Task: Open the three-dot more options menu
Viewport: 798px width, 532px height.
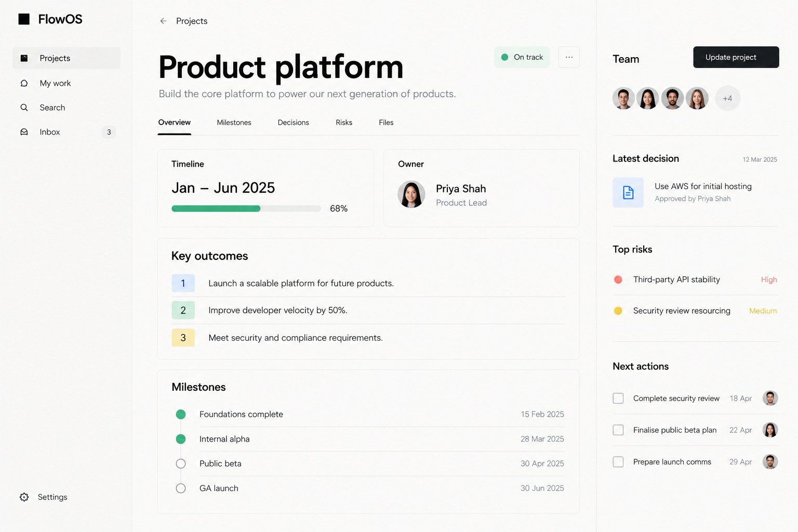Action: [569, 57]
